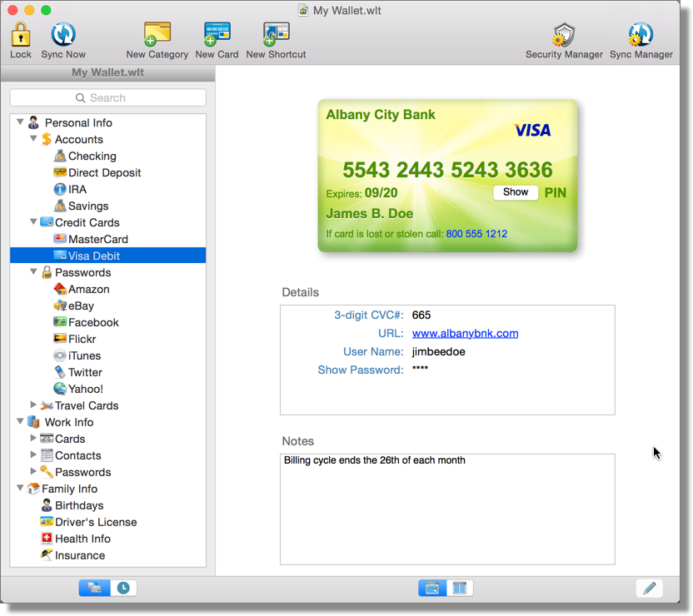The width and height of the screenshot is (693, 616).
Task: Collapse the Work Info category
Action: pyautogui.click(x=20, y=421)
